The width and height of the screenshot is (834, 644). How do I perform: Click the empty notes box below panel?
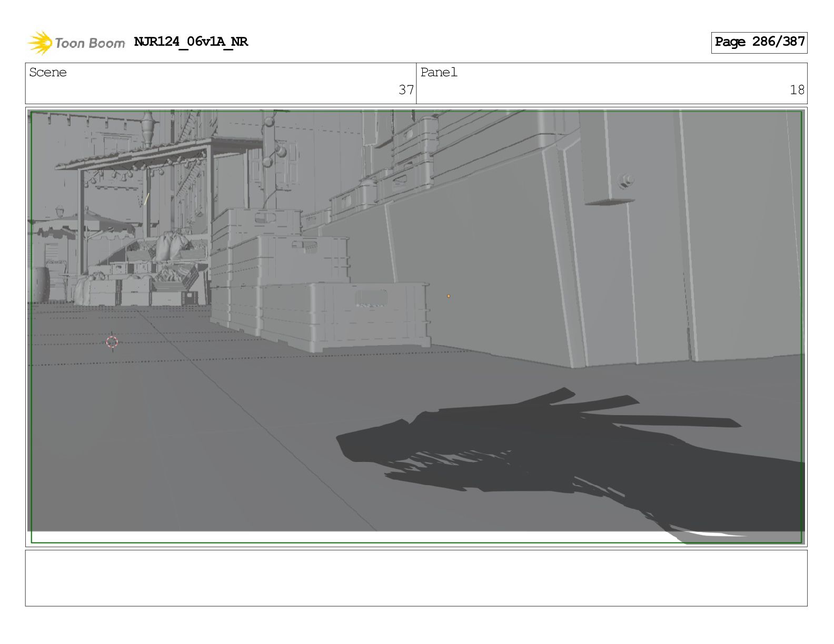click(x=416, y=578)
